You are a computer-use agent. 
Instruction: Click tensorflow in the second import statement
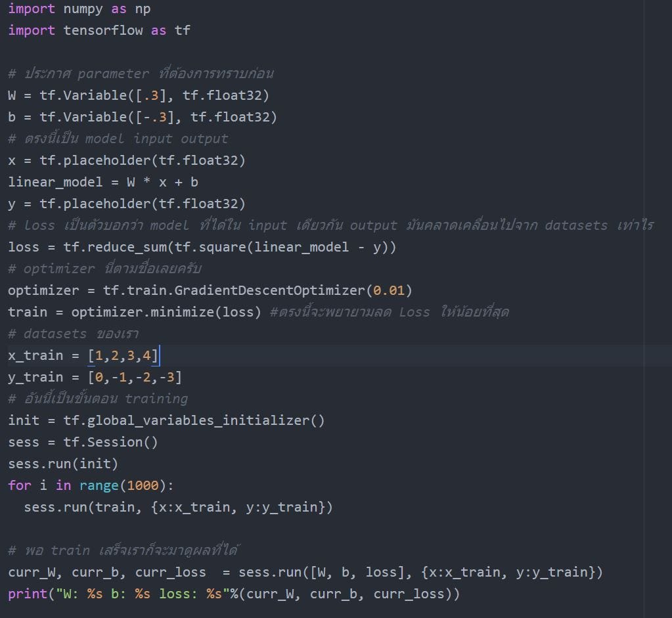point(102,31)
